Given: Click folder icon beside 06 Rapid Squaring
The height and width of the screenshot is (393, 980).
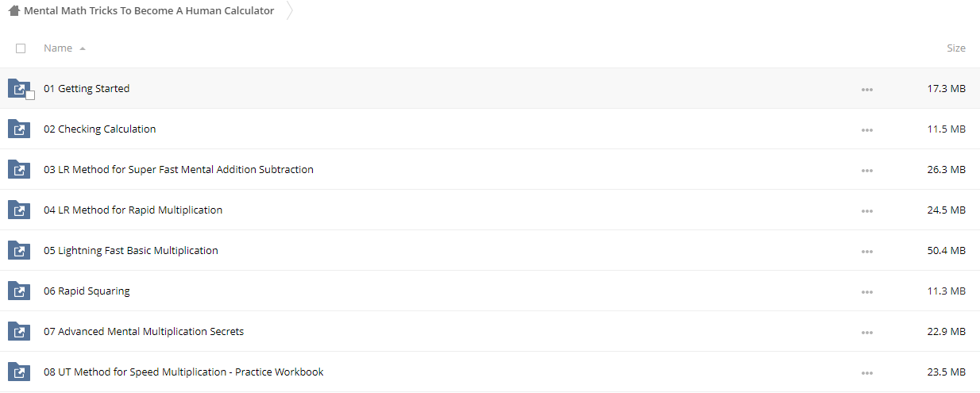Looking at the screenshot, I should point(19,291).
